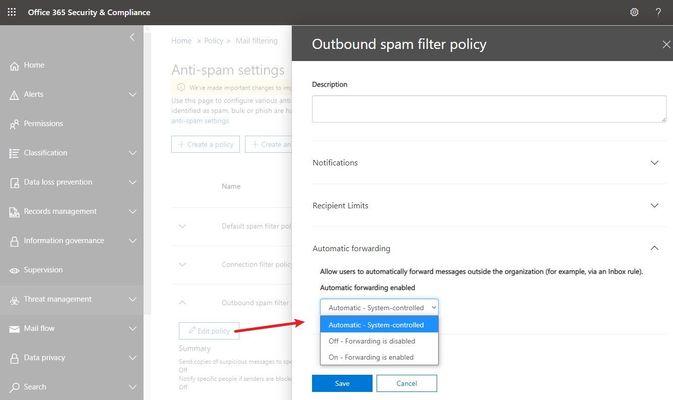The width and height of the screenshot is (673, 400).
Task: Click the Permissions people icon
Action: click(x=14, y=124)
